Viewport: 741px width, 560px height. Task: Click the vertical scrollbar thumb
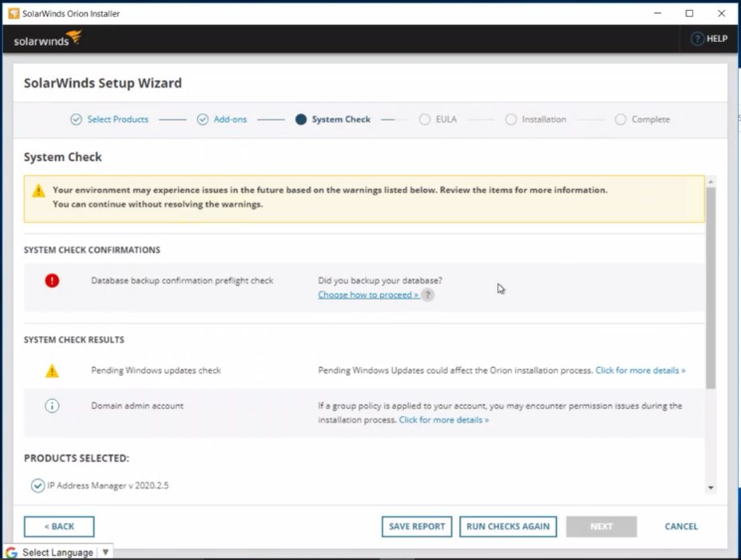pos(711,288)
